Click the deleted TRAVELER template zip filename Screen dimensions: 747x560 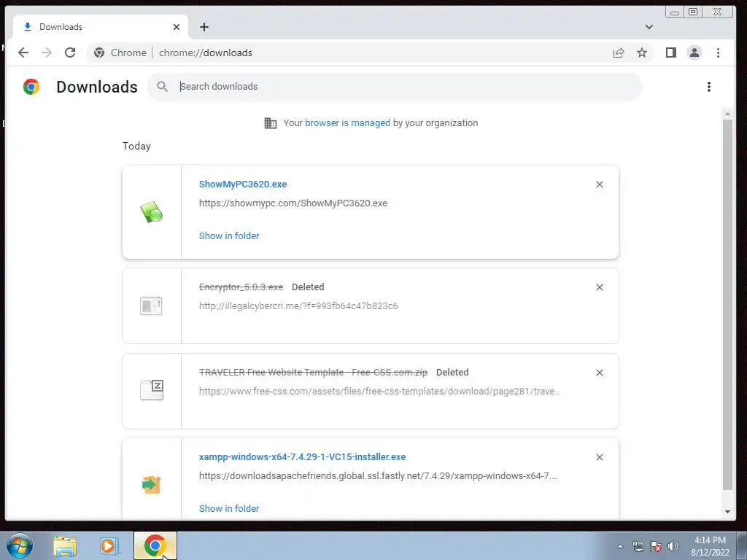click(313, 372)
